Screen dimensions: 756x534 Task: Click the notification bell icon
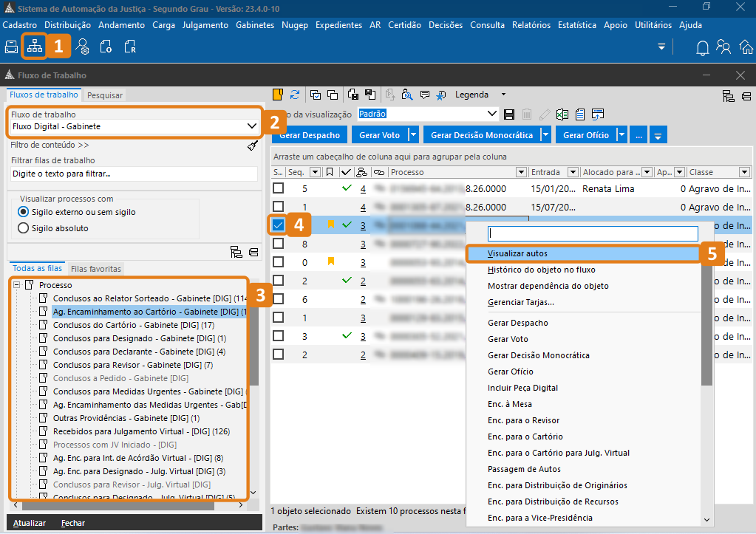click(703, 47)
